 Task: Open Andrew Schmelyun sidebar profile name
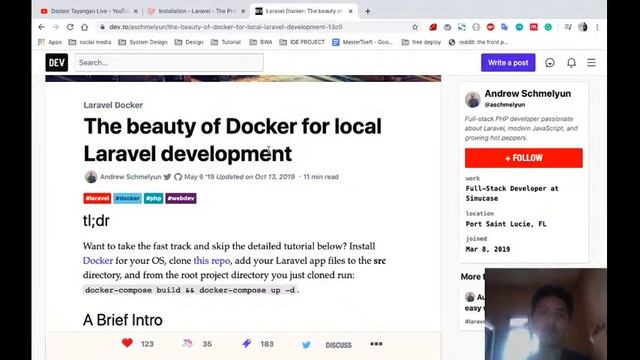pyautogui.click(x=527, y=93)
